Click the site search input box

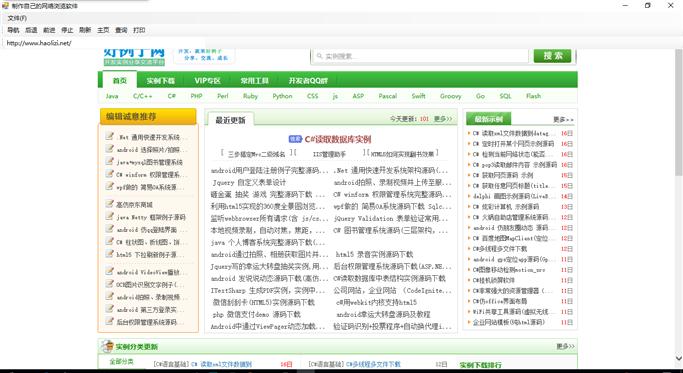coord(420,56)
